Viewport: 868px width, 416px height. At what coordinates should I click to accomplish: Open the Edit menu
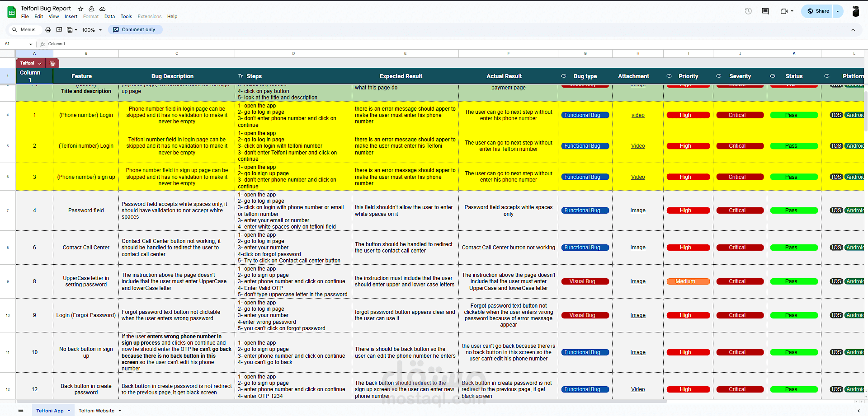pyautogui.click(x=39, y=17)
